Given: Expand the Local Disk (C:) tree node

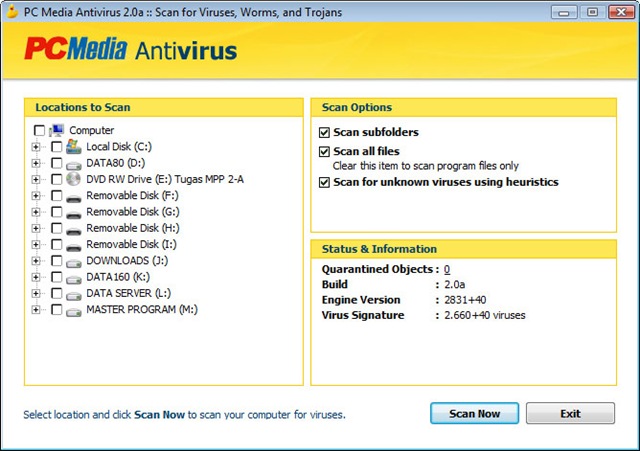Looking at the screenshot, I should click(36, 147).
